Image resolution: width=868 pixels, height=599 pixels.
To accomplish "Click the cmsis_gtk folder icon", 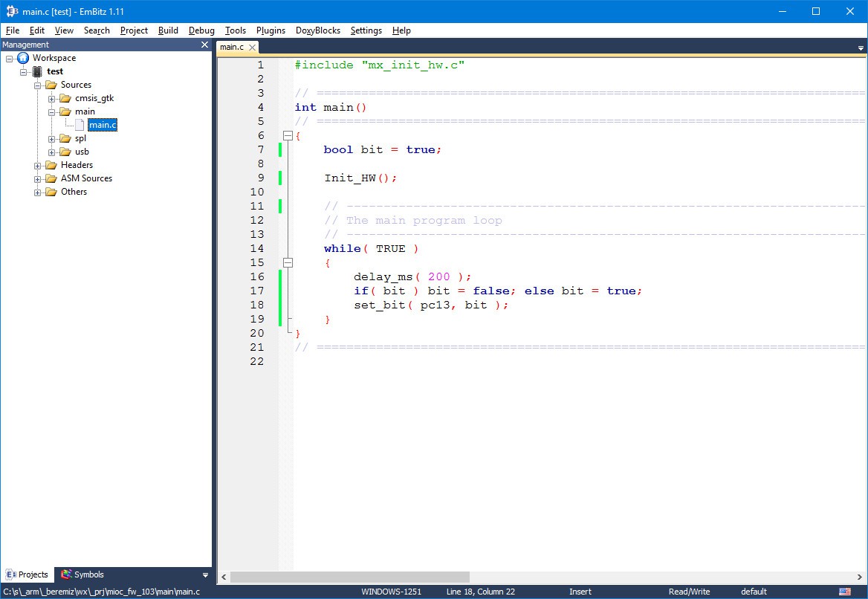I will (x=65, y=98).
